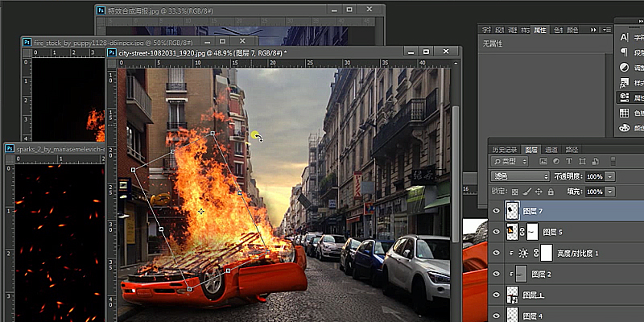Viewport: 644px width, 322px height.
Task: Click the Ps icon of sparks_2 window
Action: click(x=10, y=148)
